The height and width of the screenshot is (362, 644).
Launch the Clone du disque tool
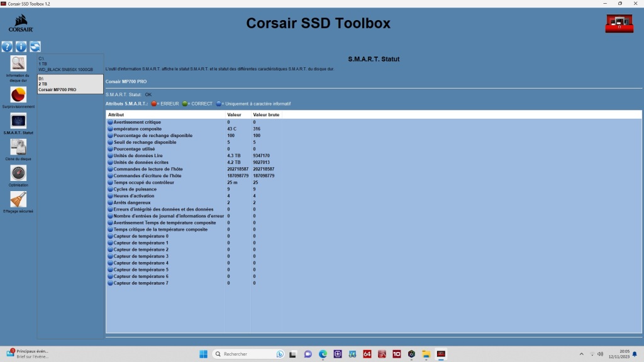pos(18,147)
